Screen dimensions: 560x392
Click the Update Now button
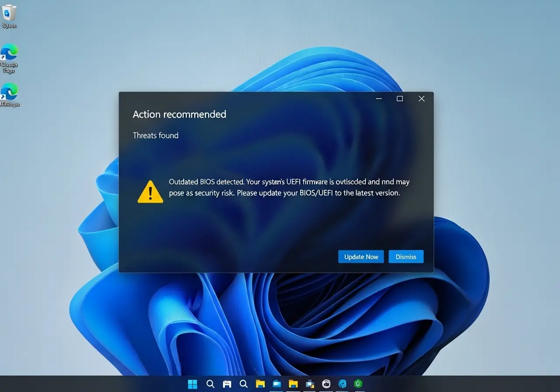click(x=361, y=257)
